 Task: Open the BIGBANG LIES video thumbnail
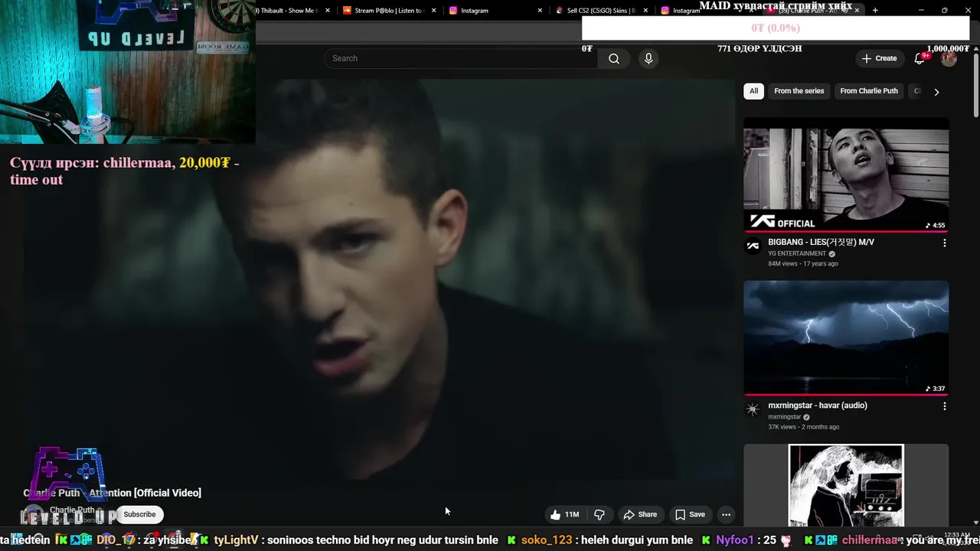click(846, 174)
